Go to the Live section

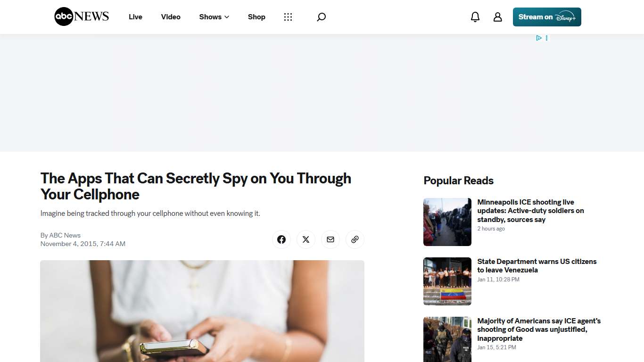[135, 17]
